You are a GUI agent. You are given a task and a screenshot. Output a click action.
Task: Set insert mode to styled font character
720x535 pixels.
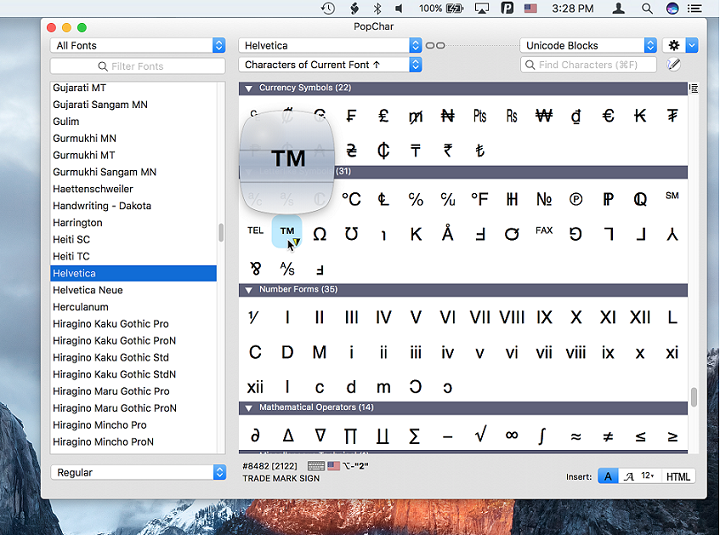(629, 476)
